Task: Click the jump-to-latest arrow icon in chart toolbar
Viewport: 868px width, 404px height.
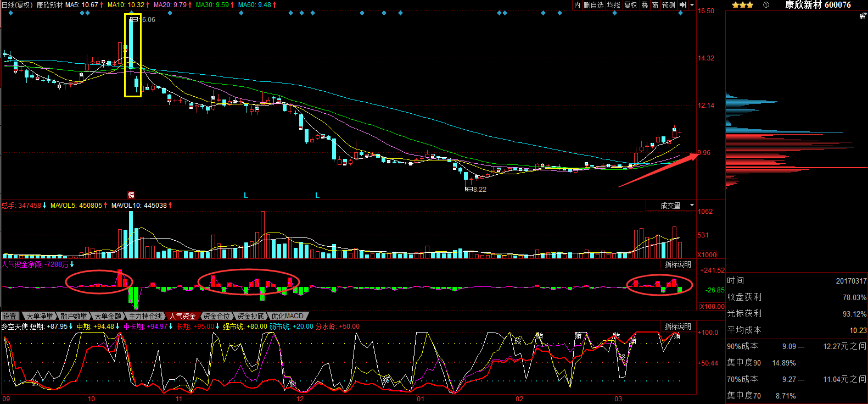Action: coord(683,5)
